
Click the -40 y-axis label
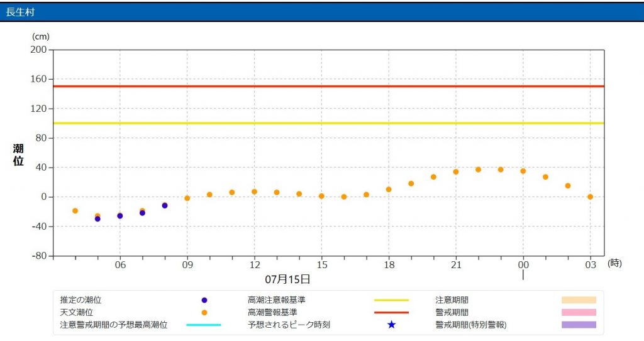point(40,226)
